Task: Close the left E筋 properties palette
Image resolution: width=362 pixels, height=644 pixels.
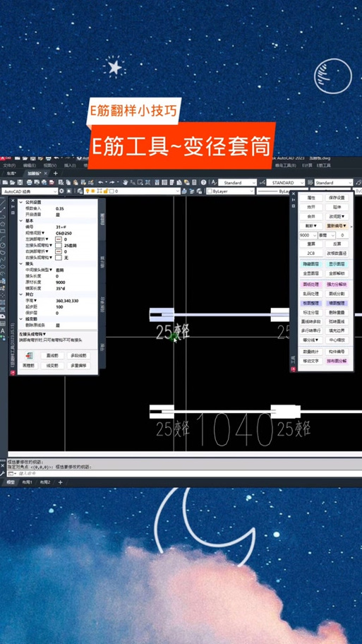Action: 13,201
